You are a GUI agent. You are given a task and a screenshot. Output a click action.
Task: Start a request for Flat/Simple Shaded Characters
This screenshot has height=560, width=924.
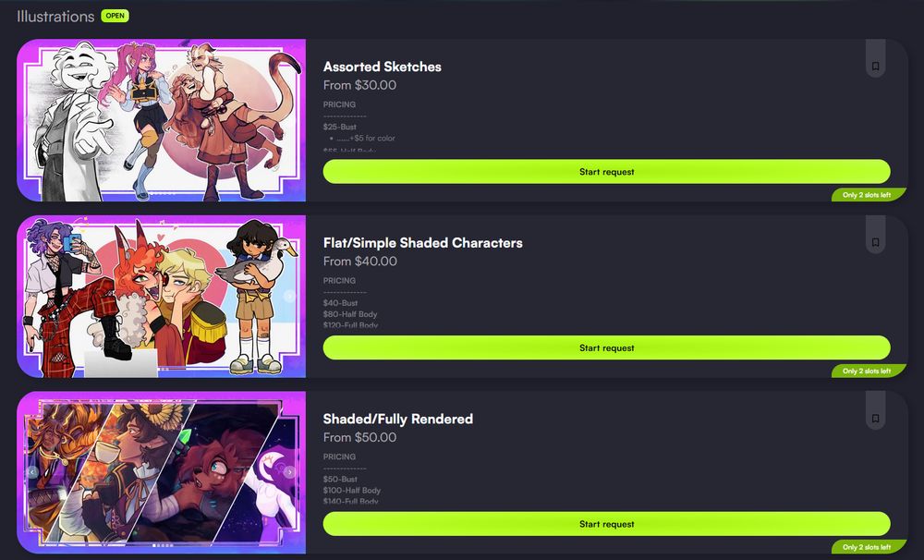point(606,347)
